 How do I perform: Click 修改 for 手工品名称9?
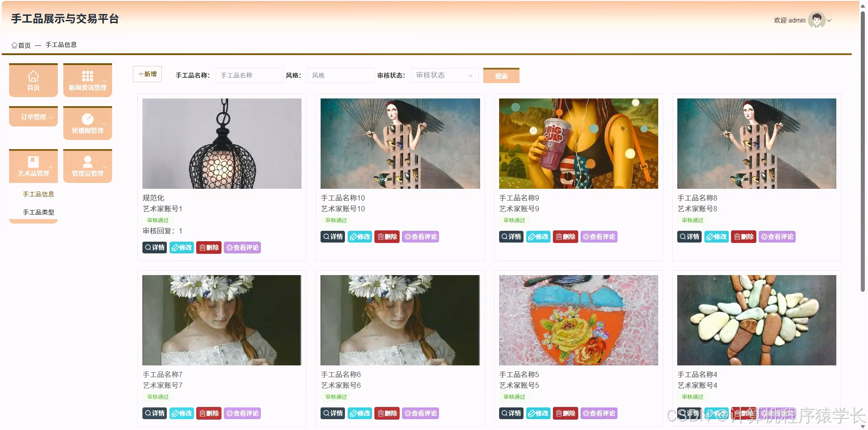coord(538,237)
